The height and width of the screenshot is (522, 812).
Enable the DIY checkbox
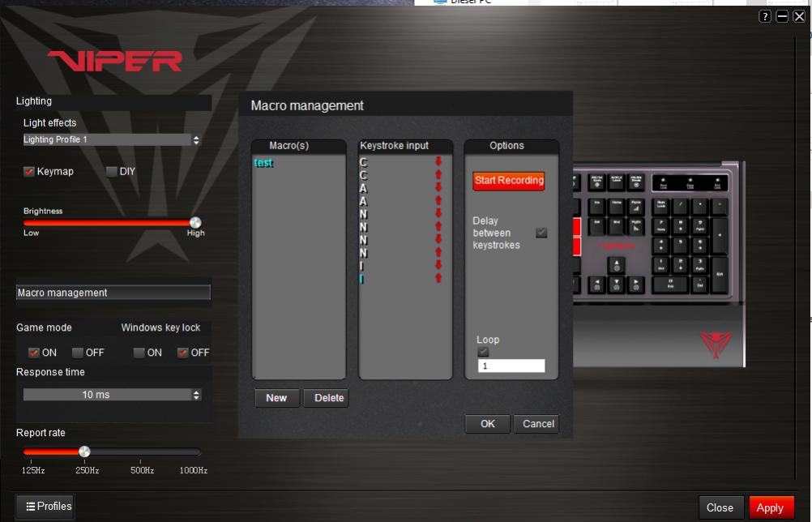click(x=111, y=171)
